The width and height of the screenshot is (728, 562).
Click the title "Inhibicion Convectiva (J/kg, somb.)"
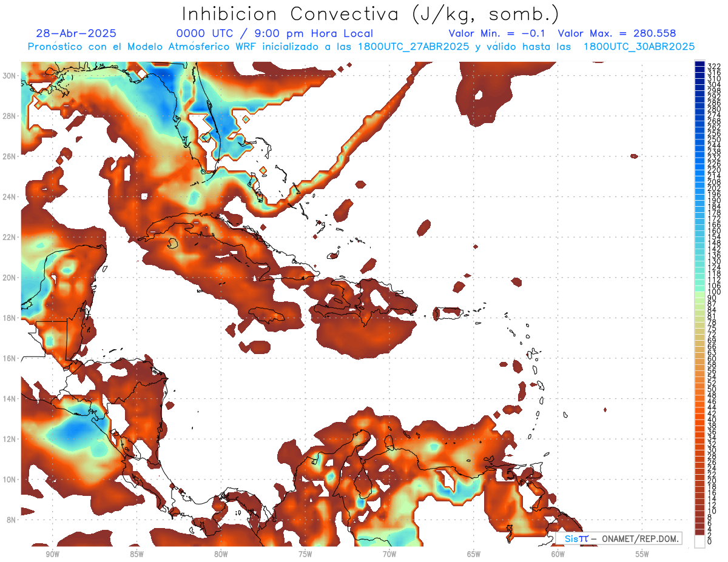coord(371,14)
